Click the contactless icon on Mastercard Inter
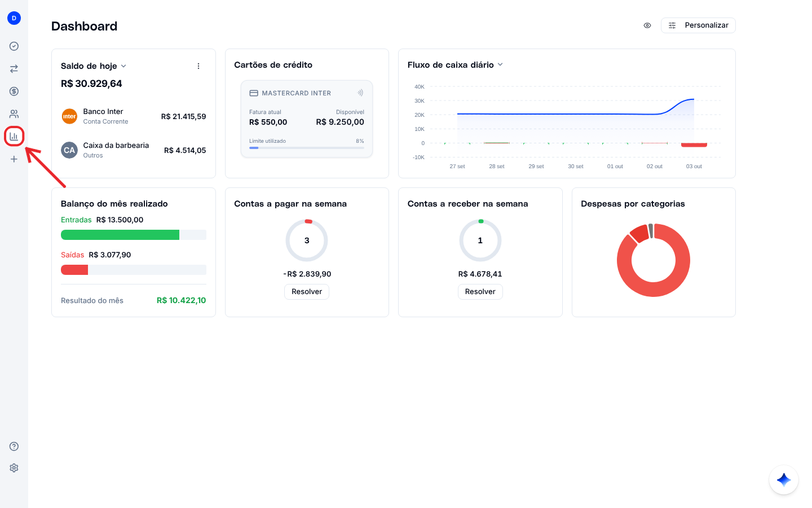This screenshot has height=508, width=812. coord(360,93)
